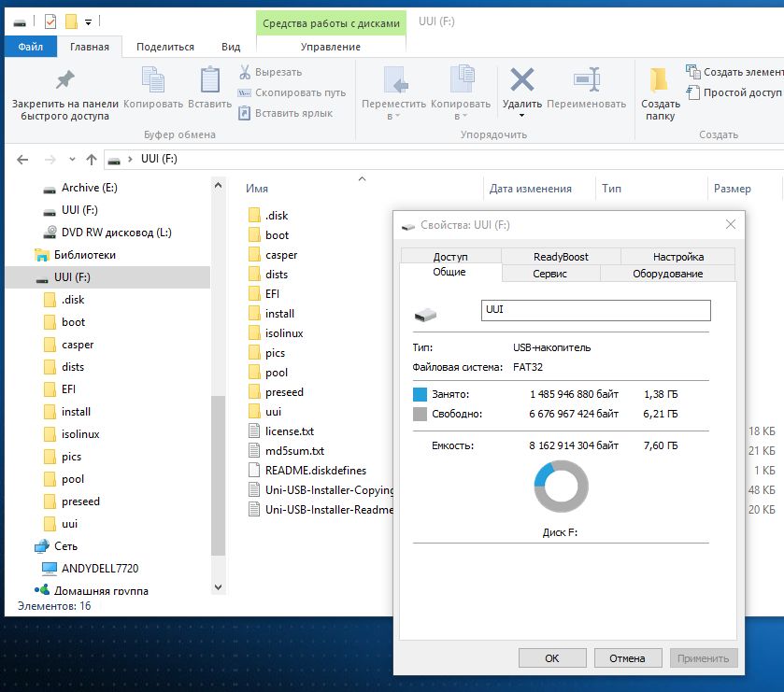Select the isolinux folder in navigation tree
The width and height of the screenshot is (784, 692).
[x=80, y=434]
